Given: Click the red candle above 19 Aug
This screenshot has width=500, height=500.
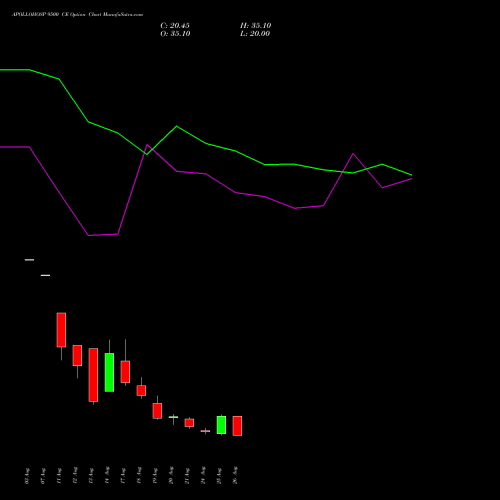Looking at the screenshot, I should [157, 411].
